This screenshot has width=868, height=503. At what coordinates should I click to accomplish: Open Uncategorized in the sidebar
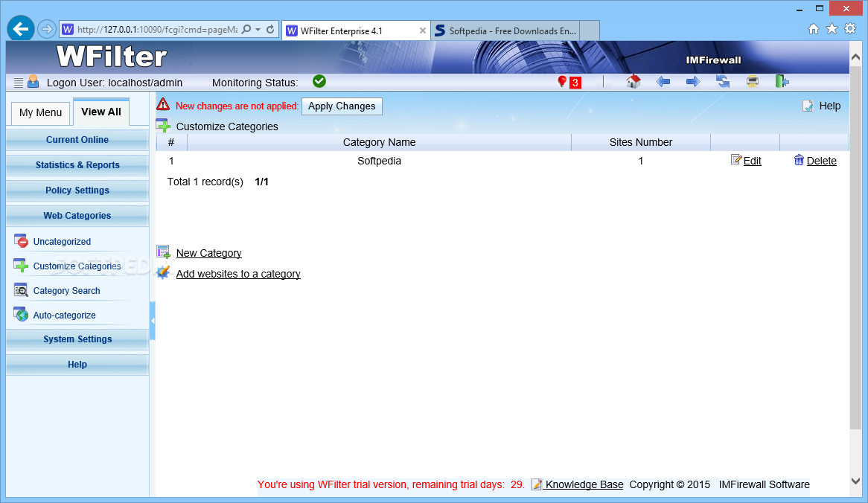[x=62, y=242]
